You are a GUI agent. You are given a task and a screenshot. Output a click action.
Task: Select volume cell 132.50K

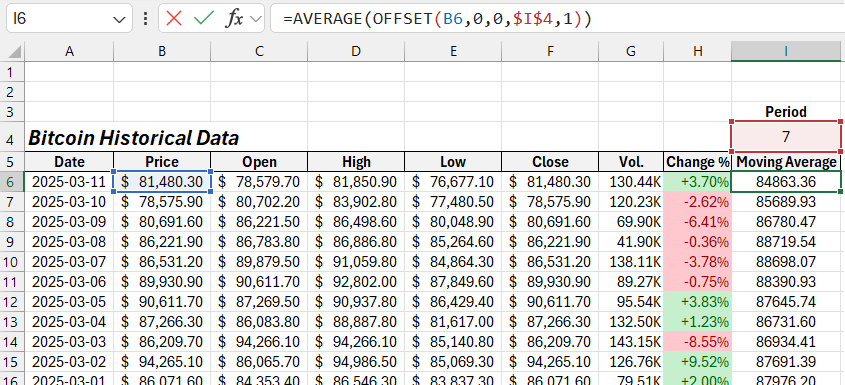click(x=631, y=322)
